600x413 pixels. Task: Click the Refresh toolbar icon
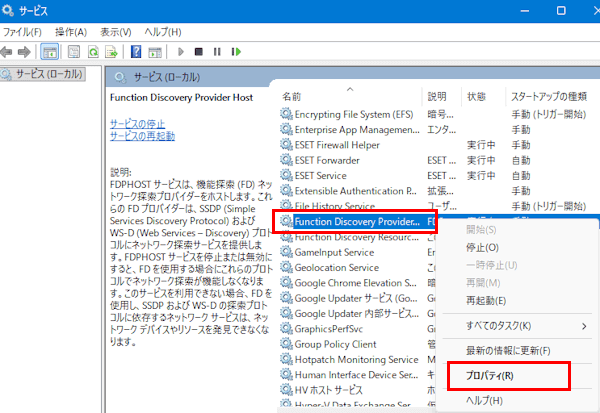coord(93,52)
